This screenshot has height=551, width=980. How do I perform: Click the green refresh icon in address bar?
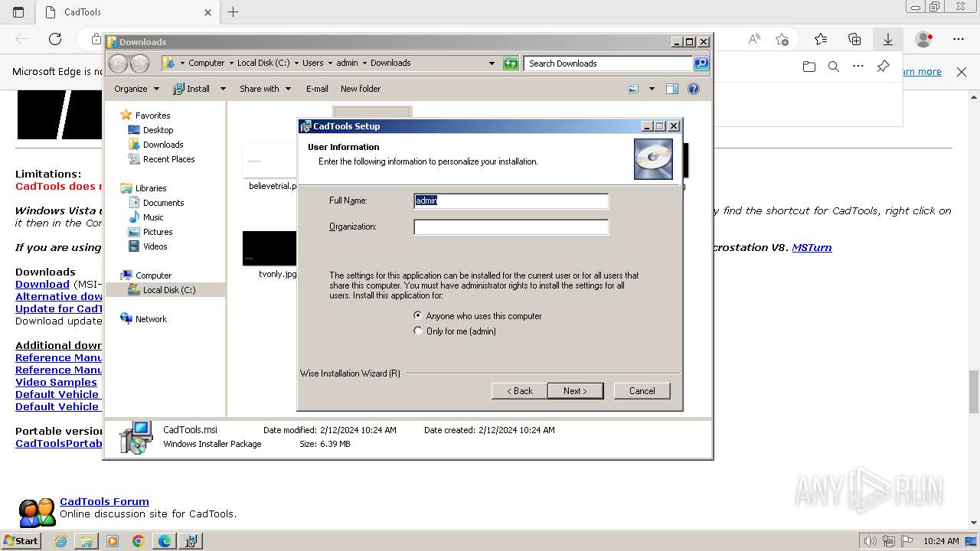[511, 64]
